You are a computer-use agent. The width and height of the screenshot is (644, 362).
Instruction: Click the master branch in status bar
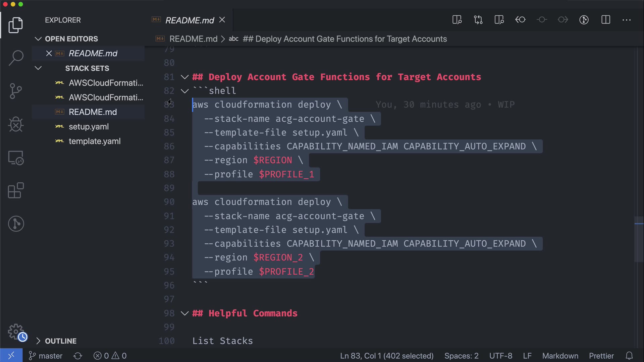click(46, 356)
